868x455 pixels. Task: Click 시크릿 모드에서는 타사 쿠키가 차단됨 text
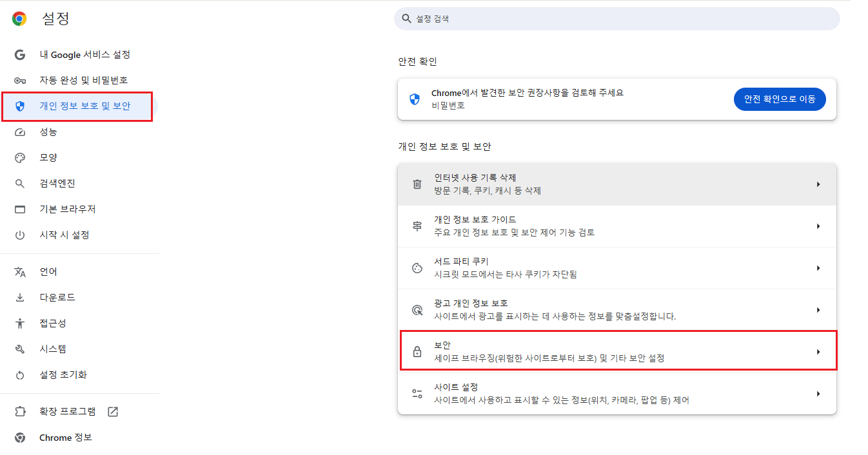506,275
